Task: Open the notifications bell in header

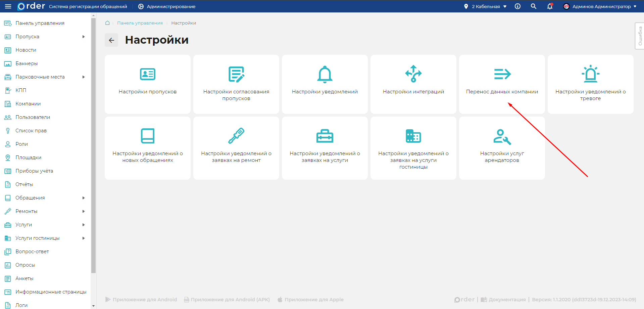Action: click(550, 6)
